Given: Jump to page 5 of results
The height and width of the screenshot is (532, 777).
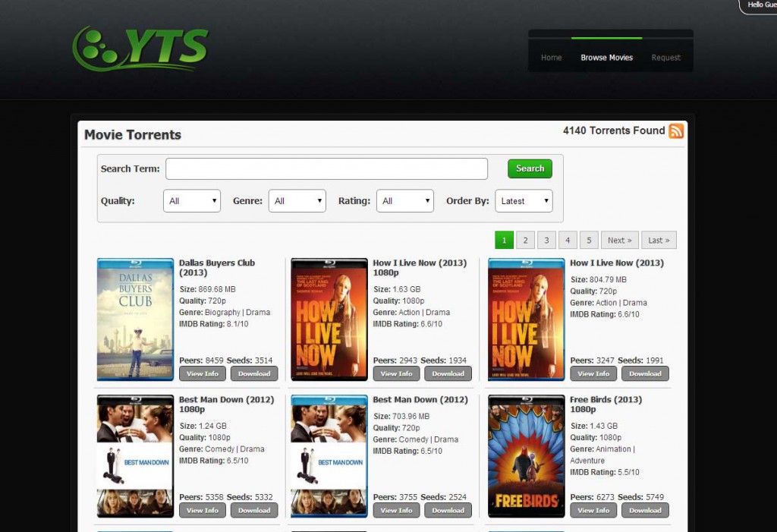Looking at the screenshot, I should click(589, 240).
